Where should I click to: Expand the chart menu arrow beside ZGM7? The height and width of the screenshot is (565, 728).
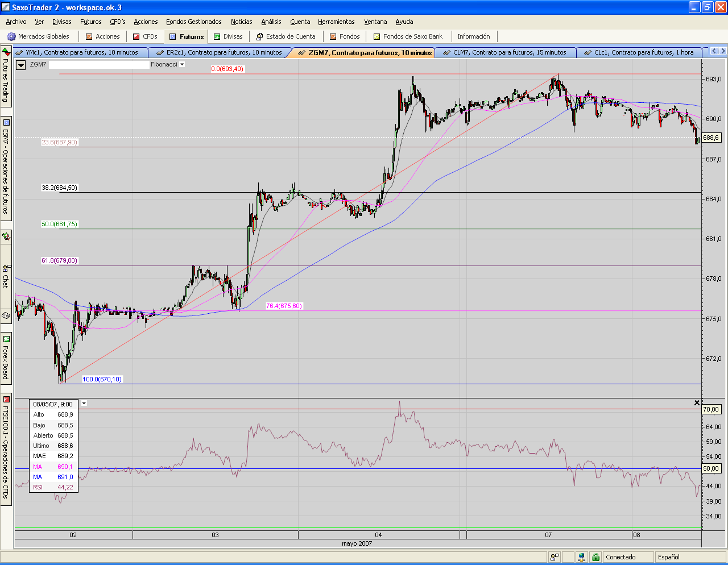21,65
